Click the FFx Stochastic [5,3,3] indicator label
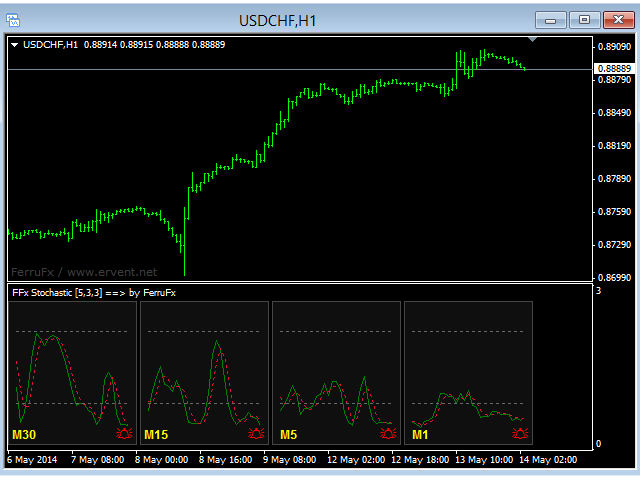 94,293
